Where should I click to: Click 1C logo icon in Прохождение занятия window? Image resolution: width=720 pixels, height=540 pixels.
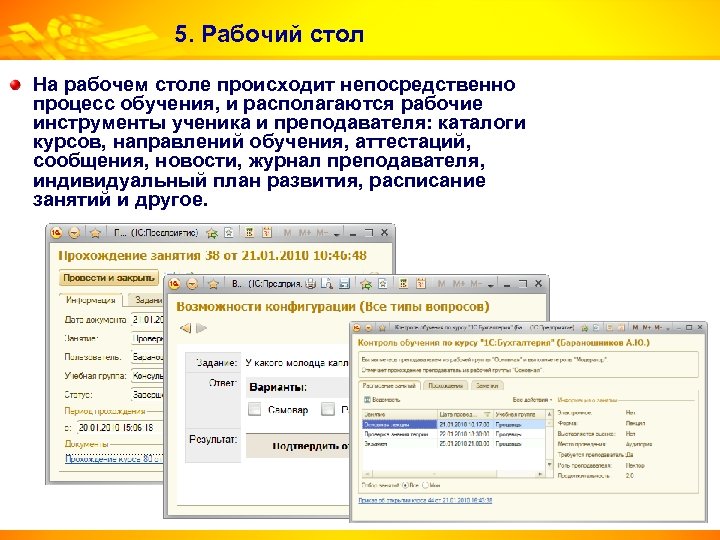point(56,233)
